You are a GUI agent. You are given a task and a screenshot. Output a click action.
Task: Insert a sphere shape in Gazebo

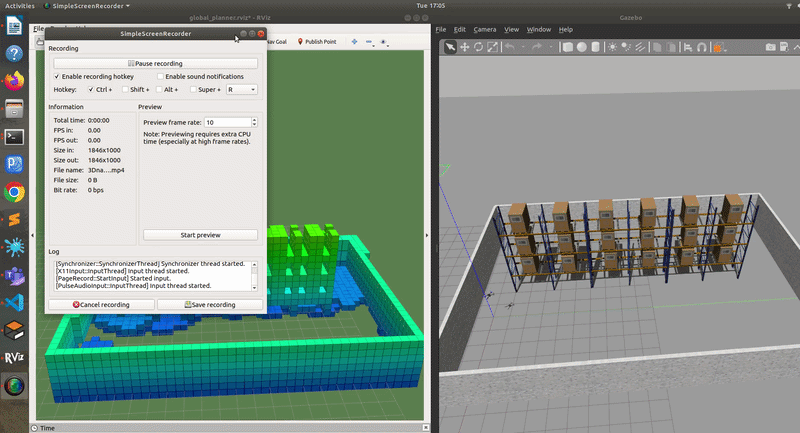582,47
